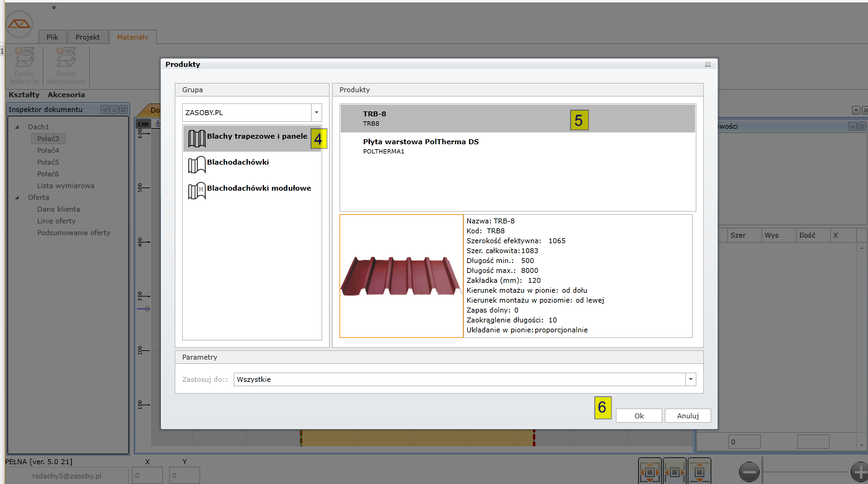Open the ZASOBY.PL group dropdown
The height and width of the screenshot is (484, 868).
[317, 113]
